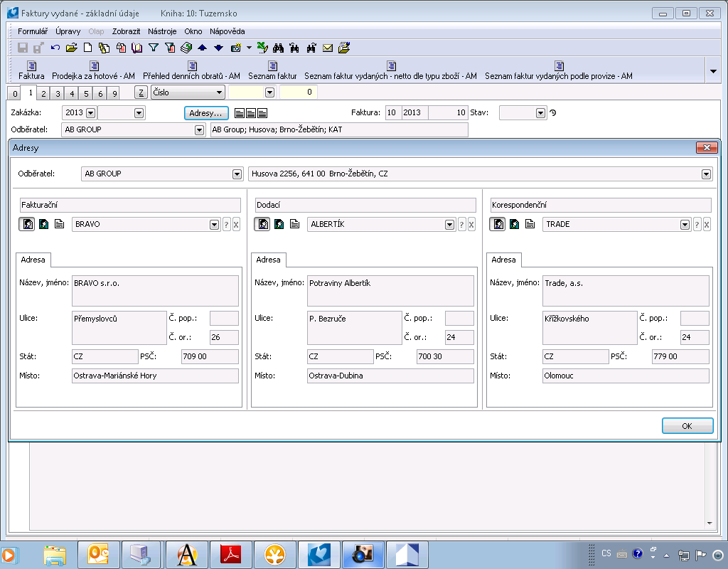This screenshot has width=728, height=569.
Task: Expand the BRAVO billing address dropdown
Action: [214, 225]
